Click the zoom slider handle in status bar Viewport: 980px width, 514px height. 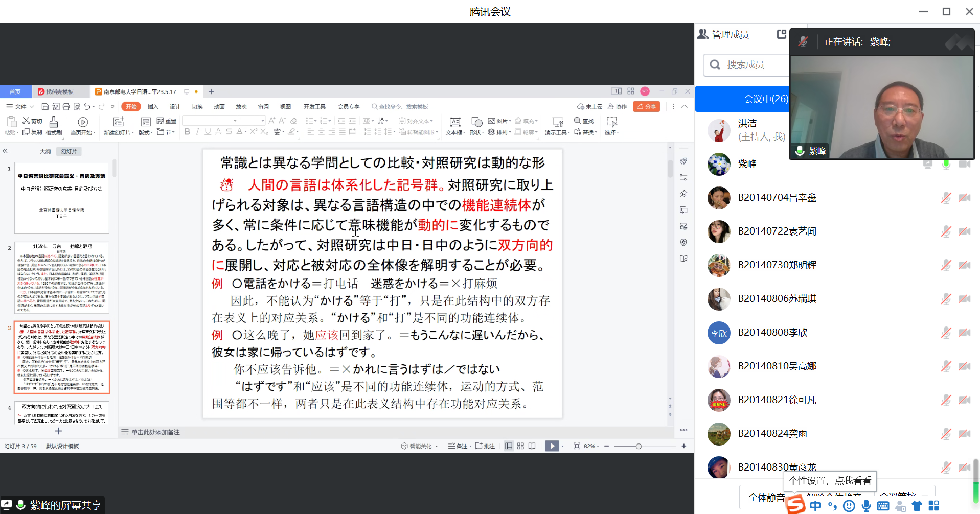click(x=639, y=446)
